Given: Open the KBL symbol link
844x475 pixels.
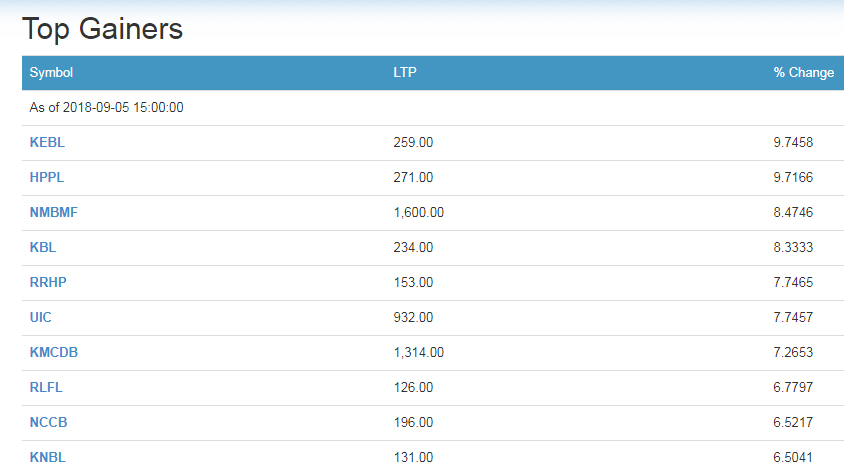Looking at the screenshot, I should (x=43, y=248).
